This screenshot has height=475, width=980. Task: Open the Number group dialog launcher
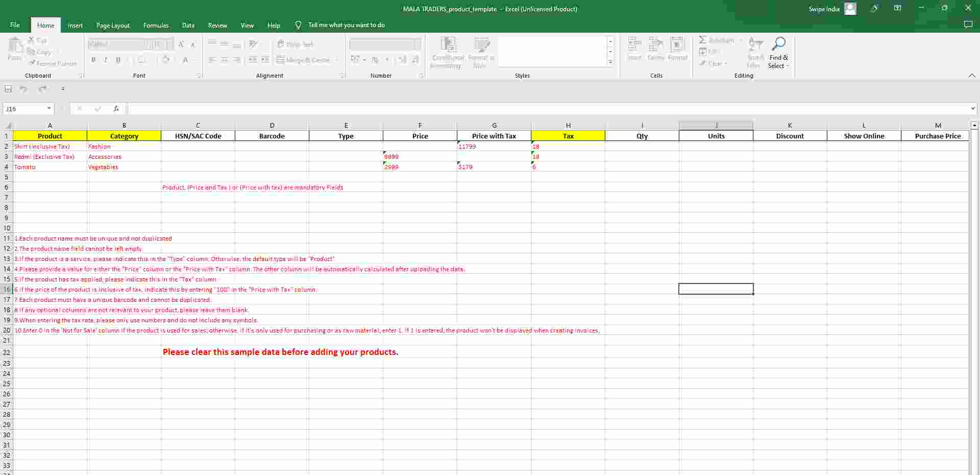[x=422, y=76]
